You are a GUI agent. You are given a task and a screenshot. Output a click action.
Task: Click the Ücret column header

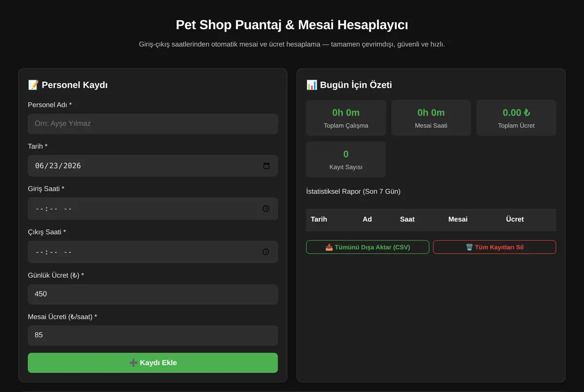515,219
